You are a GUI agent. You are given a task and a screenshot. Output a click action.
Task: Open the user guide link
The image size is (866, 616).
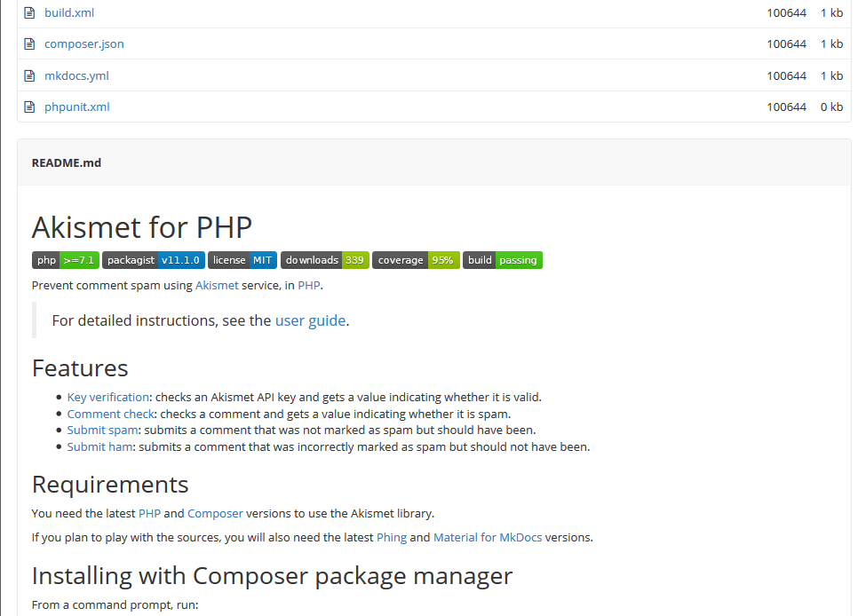tap(310, 320)
